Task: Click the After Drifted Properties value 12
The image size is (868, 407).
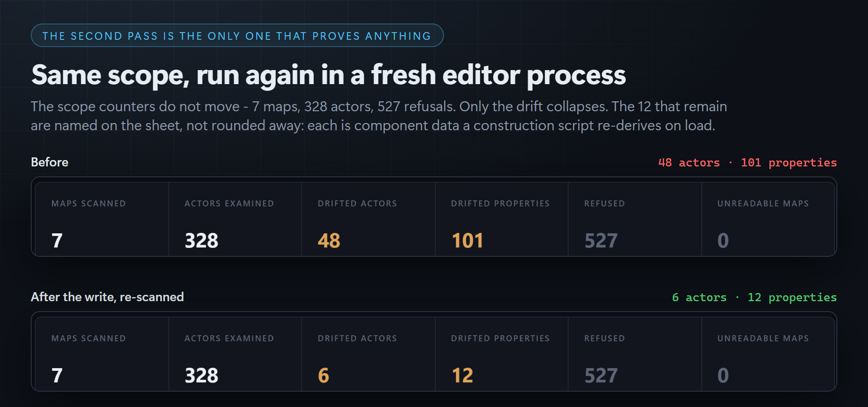Action: click(462, 375)
